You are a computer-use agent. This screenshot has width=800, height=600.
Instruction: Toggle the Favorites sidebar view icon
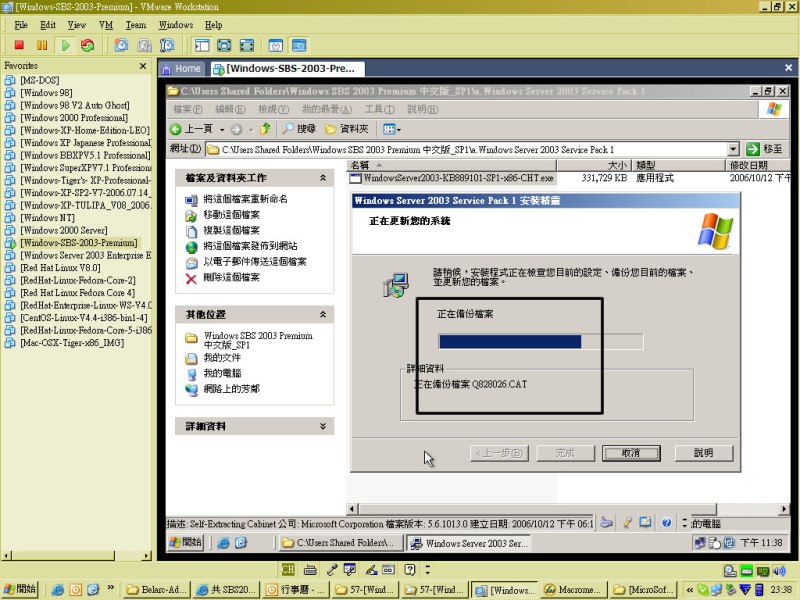point(202,45)
